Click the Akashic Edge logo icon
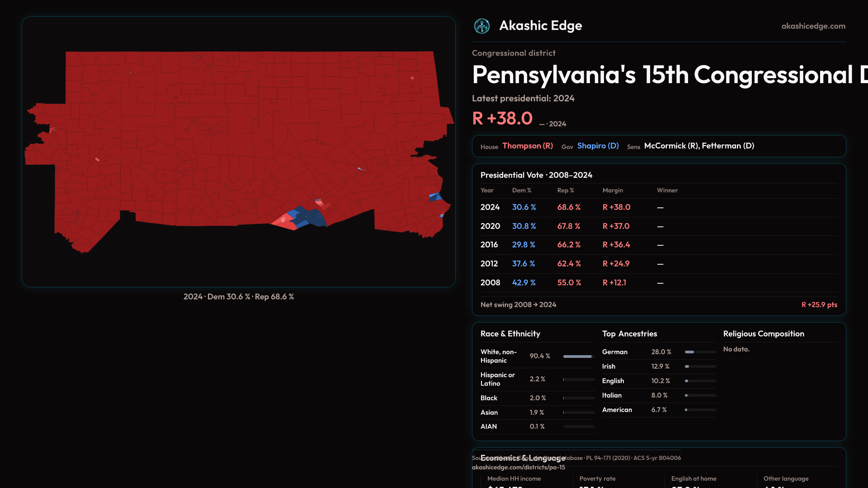The height and width of the screenshot is (488, 868). 481,26
